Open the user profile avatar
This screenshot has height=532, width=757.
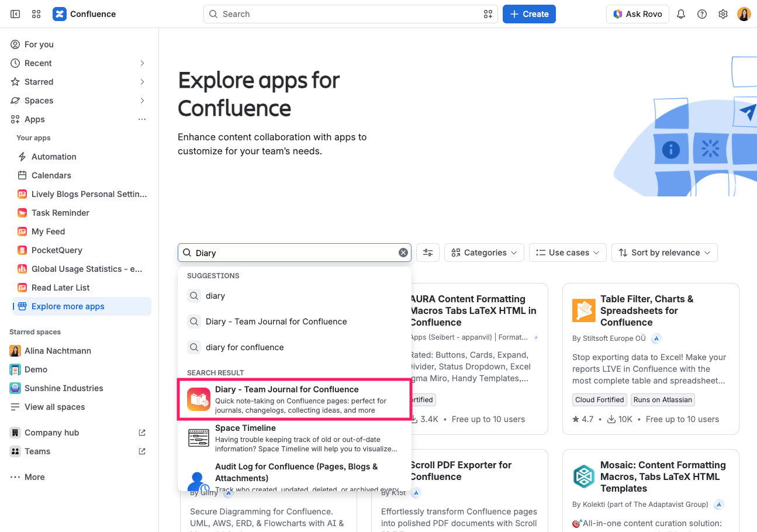click(744, 14)
